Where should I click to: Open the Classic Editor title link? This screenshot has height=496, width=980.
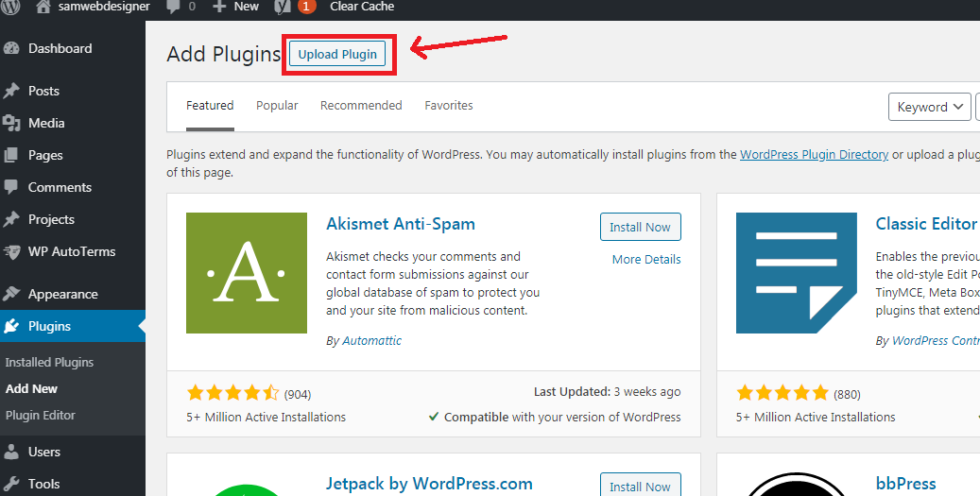[926, 224]
